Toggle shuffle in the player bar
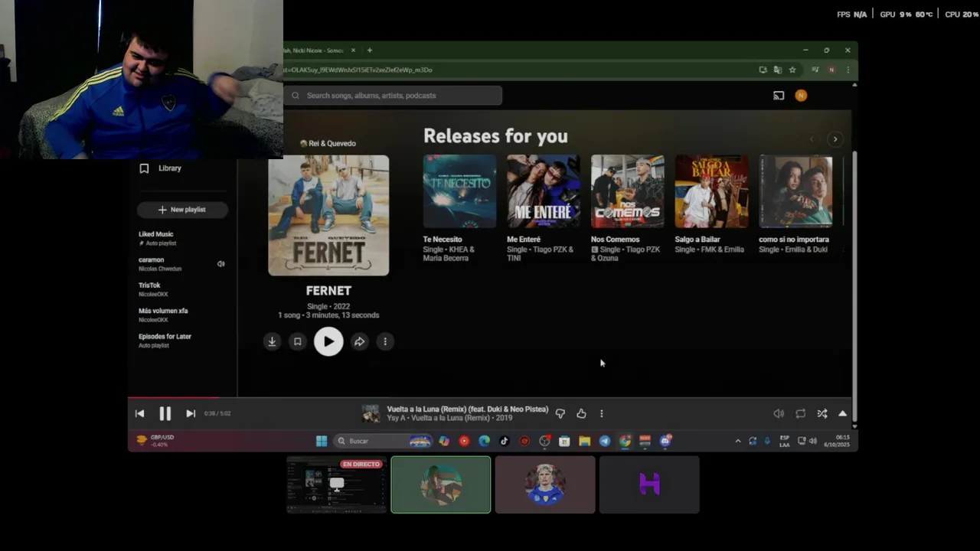This screenshot has height=551, width=980. tap(822, 413)
